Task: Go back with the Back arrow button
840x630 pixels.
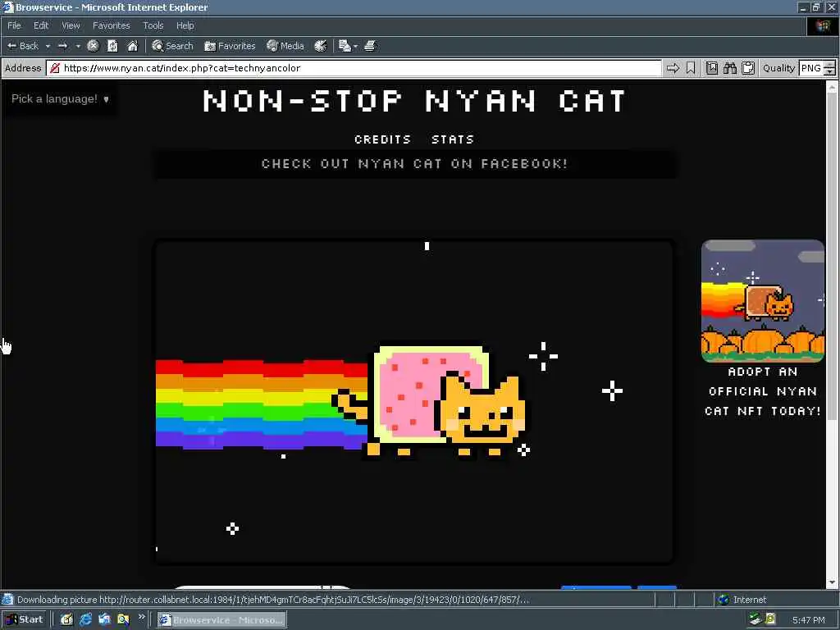Action: tap(22, 46)
